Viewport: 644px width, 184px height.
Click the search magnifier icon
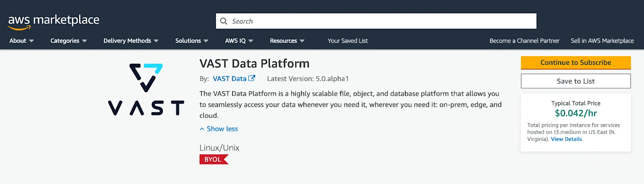(224, 21)
